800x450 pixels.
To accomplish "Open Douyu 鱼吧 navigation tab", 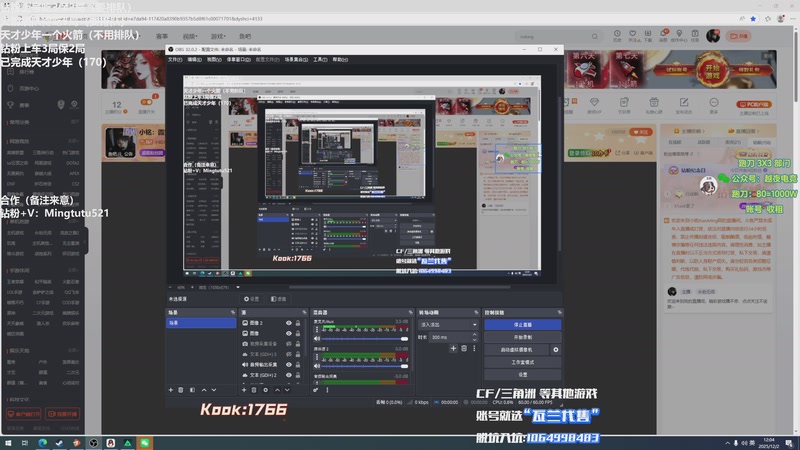I will point(245,37).
